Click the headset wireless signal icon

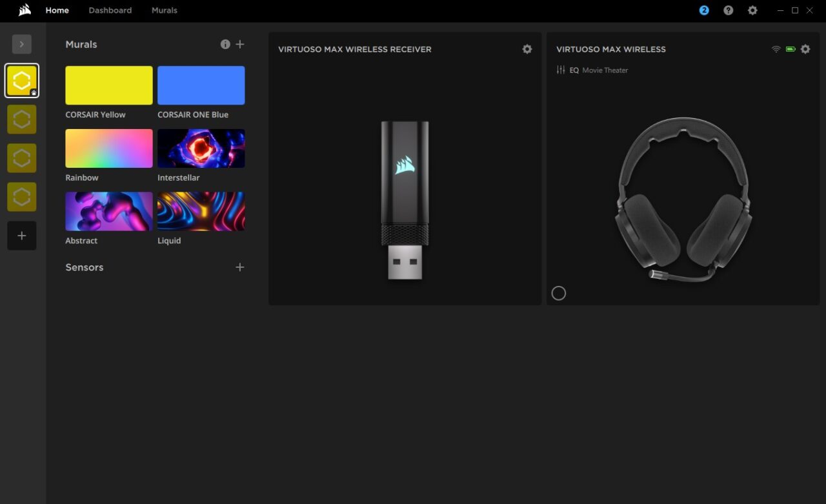pos(776,49)
